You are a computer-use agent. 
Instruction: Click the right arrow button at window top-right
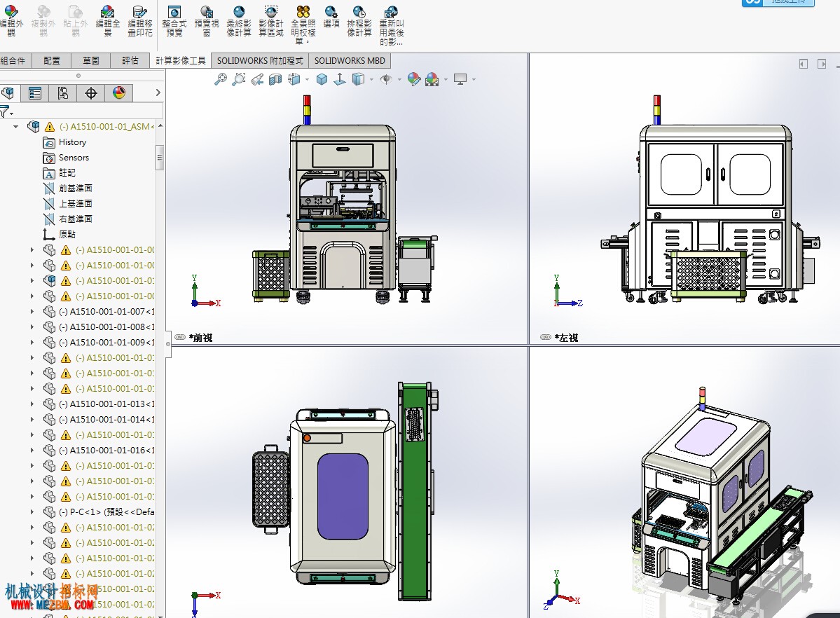(x=822, y=64)
